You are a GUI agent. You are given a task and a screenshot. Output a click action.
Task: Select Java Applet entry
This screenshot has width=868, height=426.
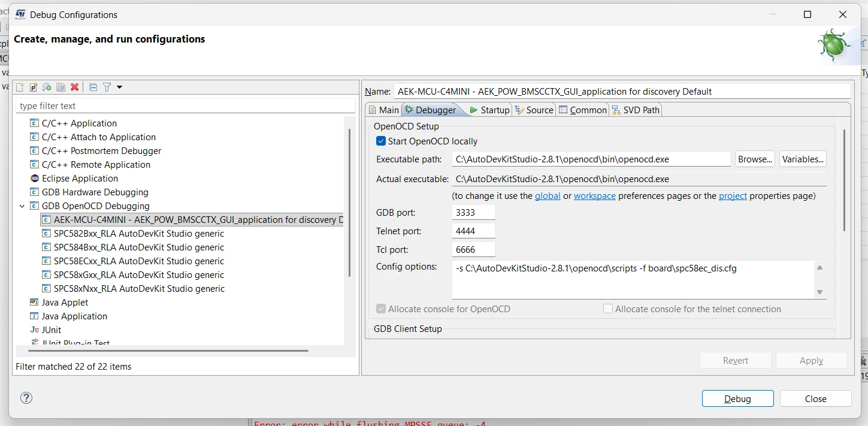65,303
